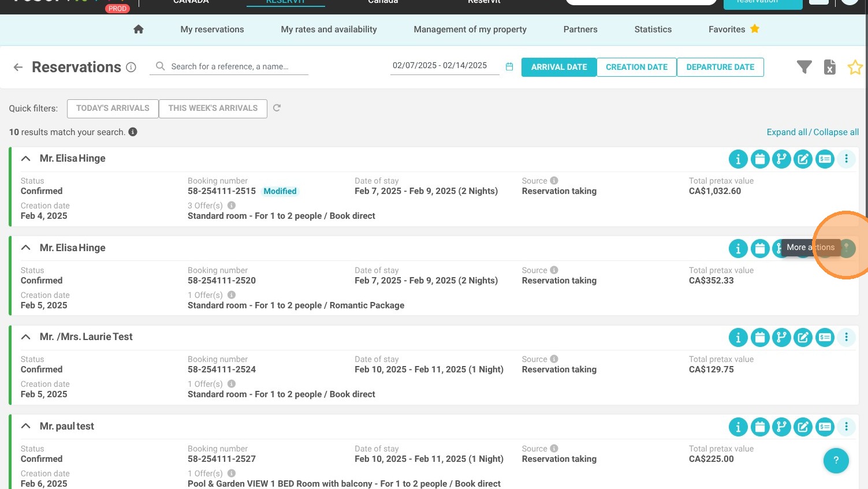Click Pool & Garden VIEW room offer
This screenshot has width=868, height=489.
tap(344, 484)
